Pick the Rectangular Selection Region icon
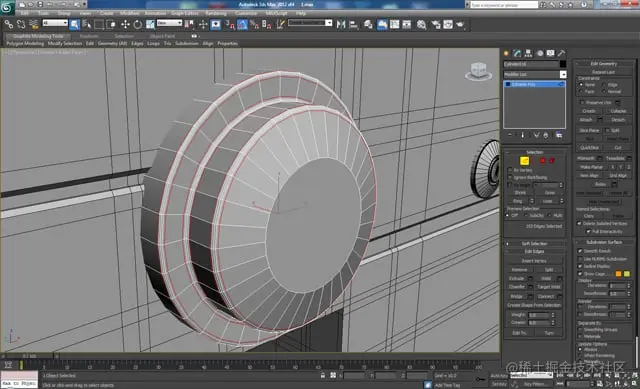This screenshot has height=389, width=640. [x=99, y=24]
